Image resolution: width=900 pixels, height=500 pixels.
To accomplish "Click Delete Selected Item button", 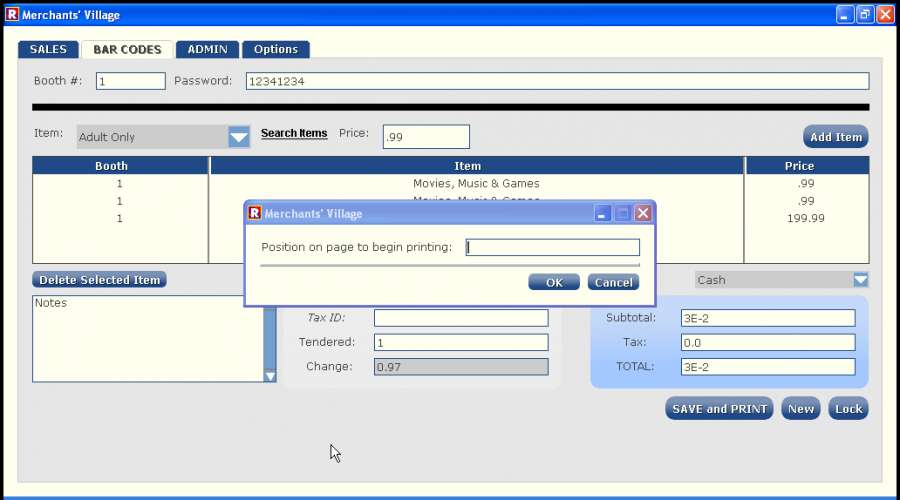I will (x=99, y=280).
